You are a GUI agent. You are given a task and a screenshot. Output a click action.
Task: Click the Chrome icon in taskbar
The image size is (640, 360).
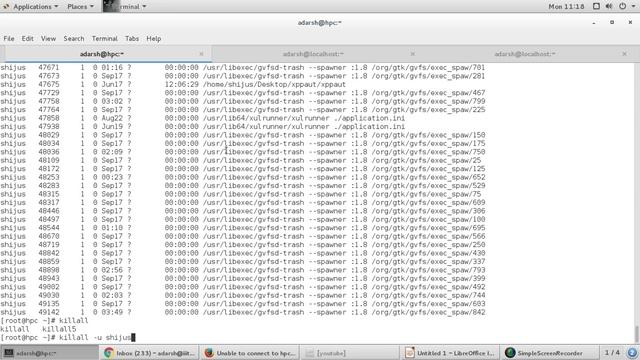[109, 353]
